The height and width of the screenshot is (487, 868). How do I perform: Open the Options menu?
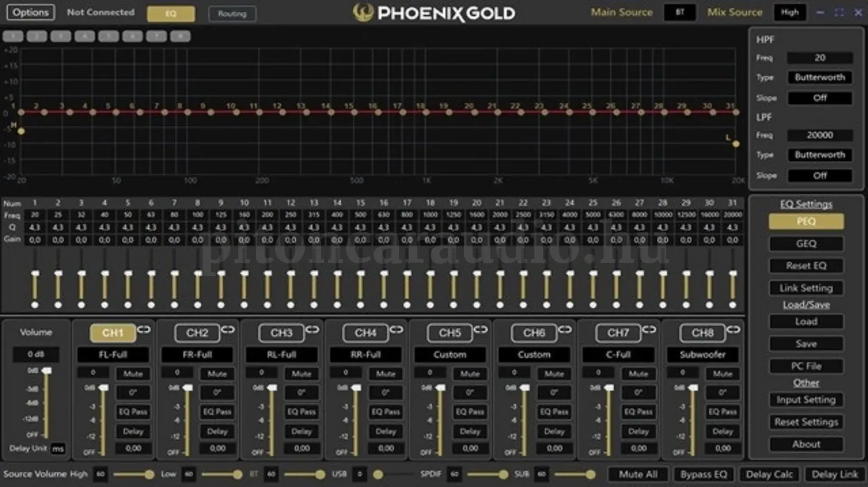pos(31,12)
